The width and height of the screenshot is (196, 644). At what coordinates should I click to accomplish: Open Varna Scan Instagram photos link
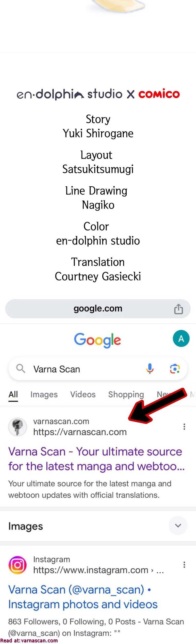click(x=83, y=597)
